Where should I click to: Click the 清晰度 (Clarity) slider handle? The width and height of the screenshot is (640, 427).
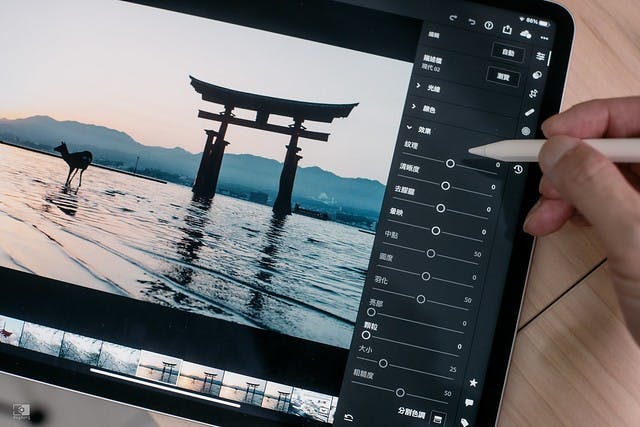pyautogui.click(x=445, y=186)
